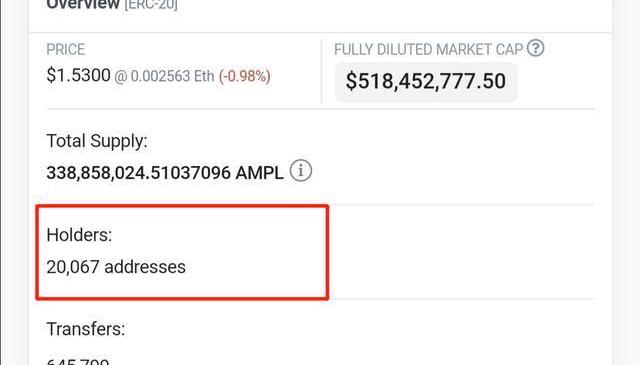Click the Transfers label
Image resolution: width=640 pixels, height=365 pixels.
[x=86, y=329]
